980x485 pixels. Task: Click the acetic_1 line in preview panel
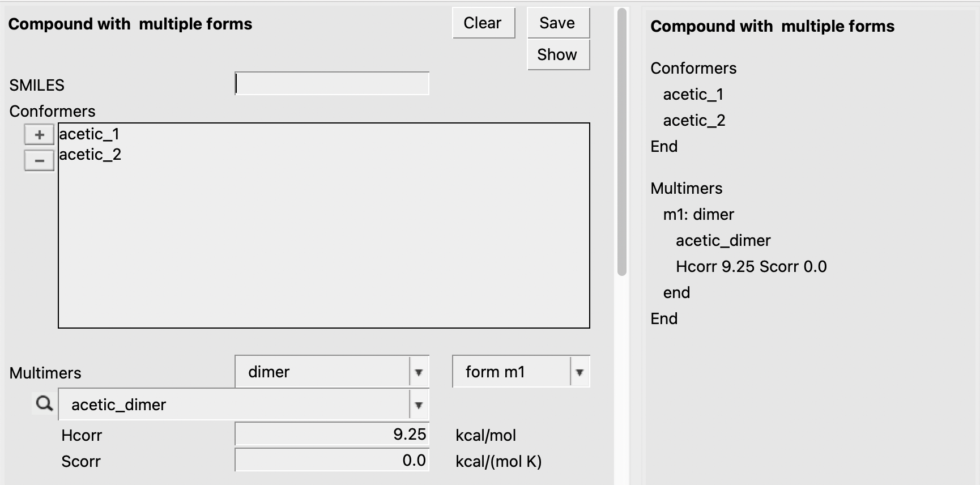[693, 95]
